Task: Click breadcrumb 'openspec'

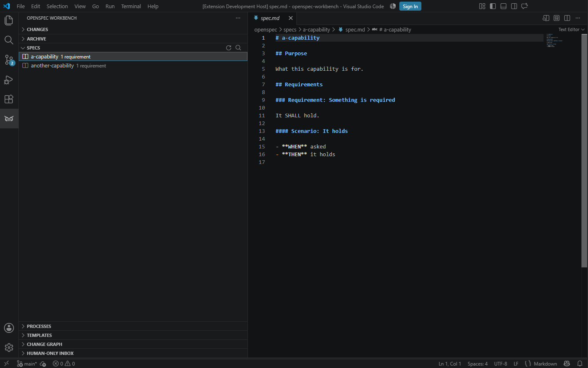Action: (265, 29)
